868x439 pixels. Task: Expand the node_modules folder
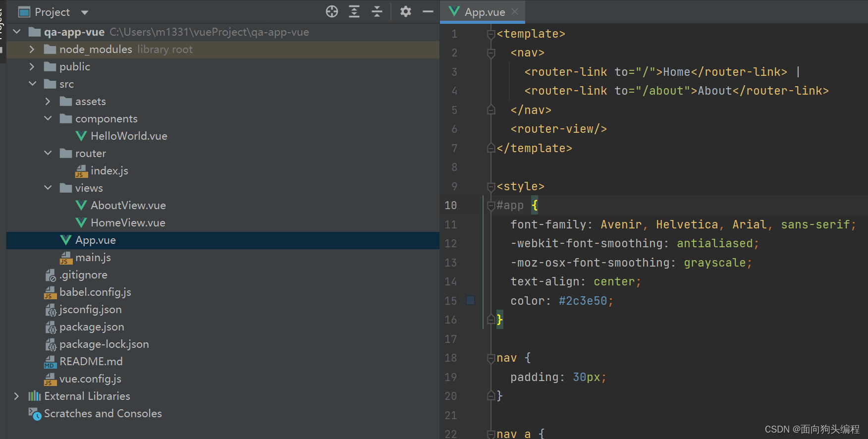(x=32, y=50)
